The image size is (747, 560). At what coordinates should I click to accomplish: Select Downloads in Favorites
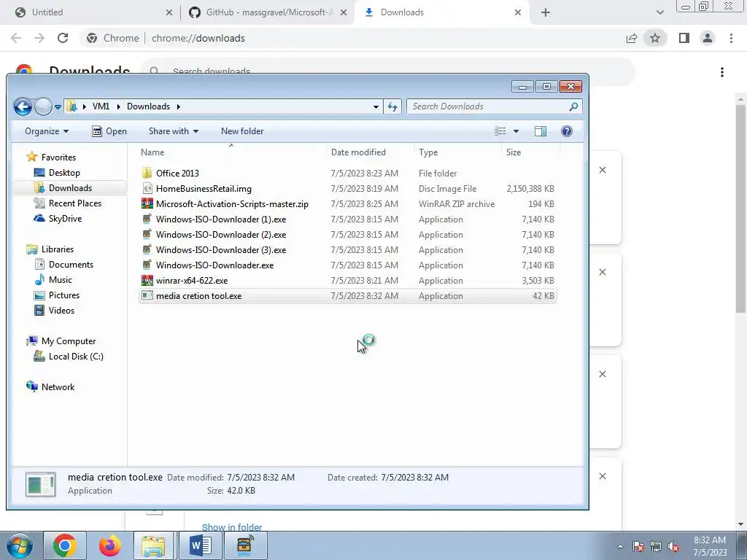[x=70, y=187]
